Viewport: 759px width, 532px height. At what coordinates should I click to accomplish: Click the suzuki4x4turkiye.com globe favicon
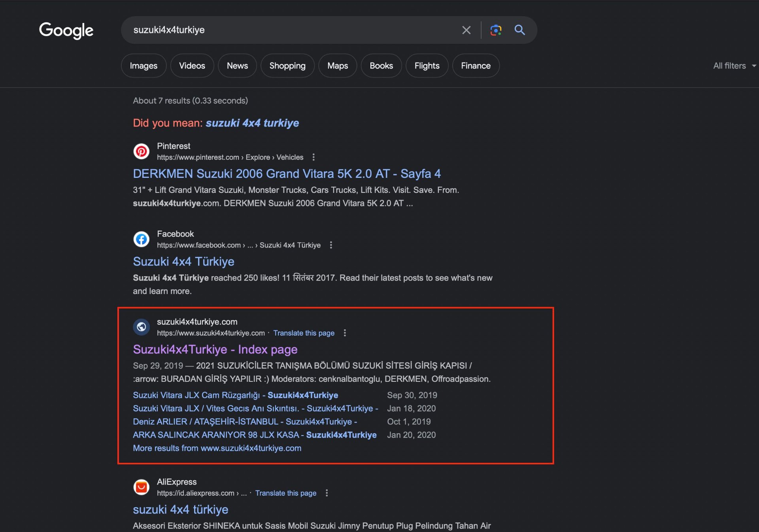(x=141, y=327)
